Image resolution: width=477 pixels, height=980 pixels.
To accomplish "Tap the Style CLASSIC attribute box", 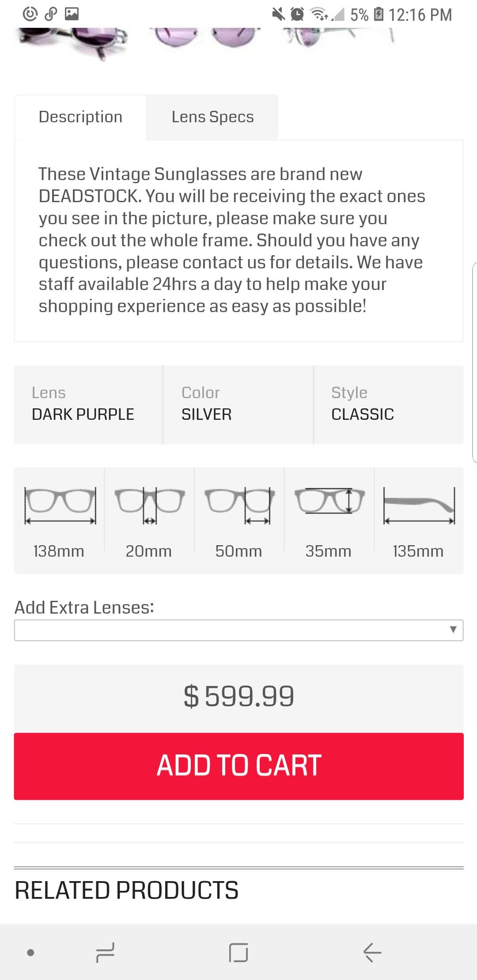I will point(389,404).
